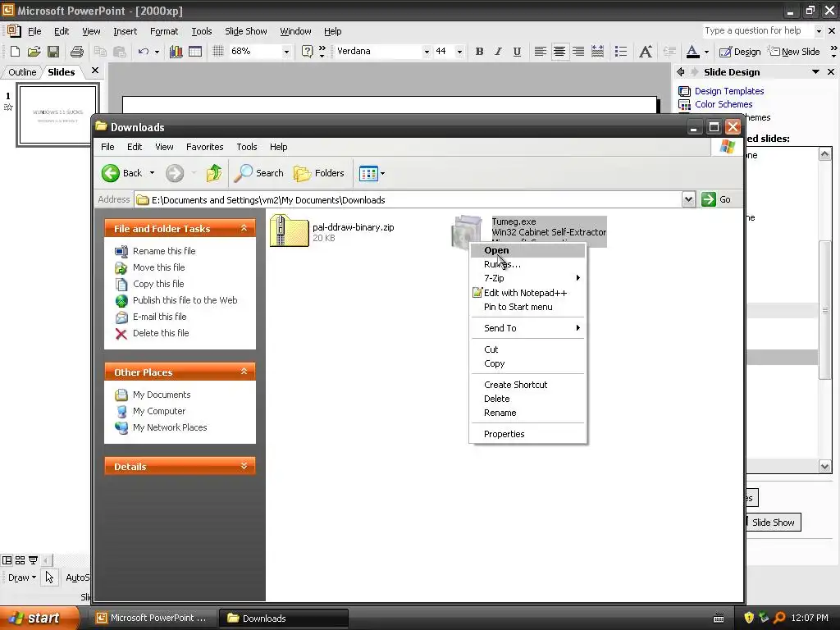Toggle the Show/Hide Grid icon
840x630 pixels.
tap(217, 52)
